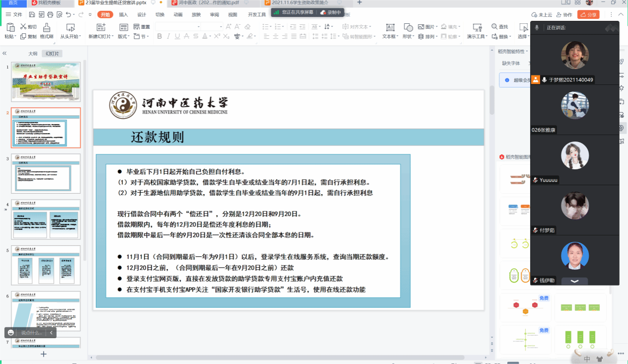
Task: Toggle Italic text formatting
Action: click(169, 36)
